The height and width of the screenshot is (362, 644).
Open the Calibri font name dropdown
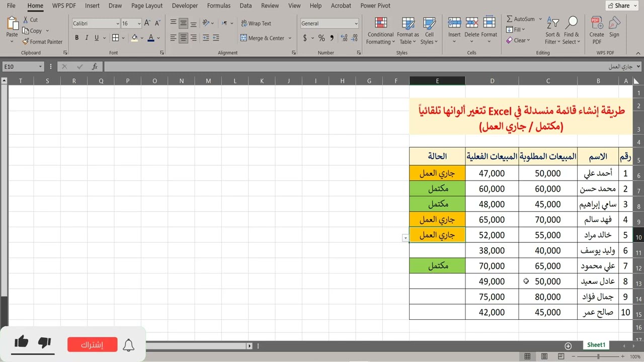118,24
